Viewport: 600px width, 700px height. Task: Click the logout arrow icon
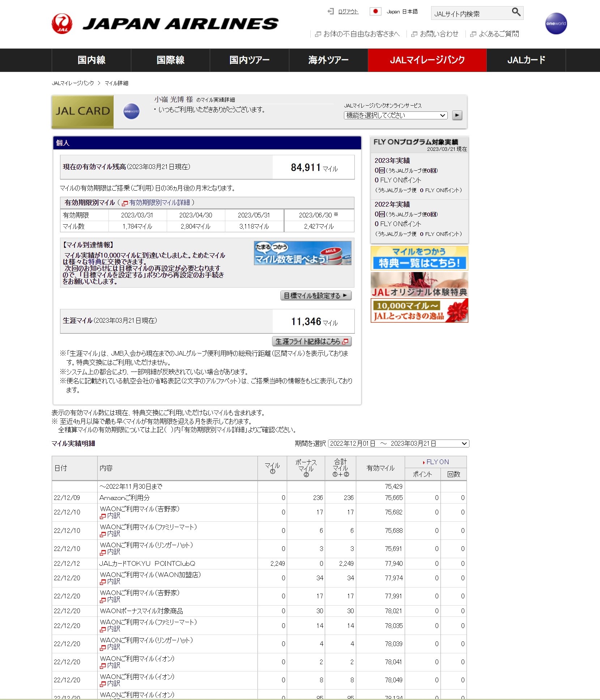pyautogui.click(x=331, y=12)
